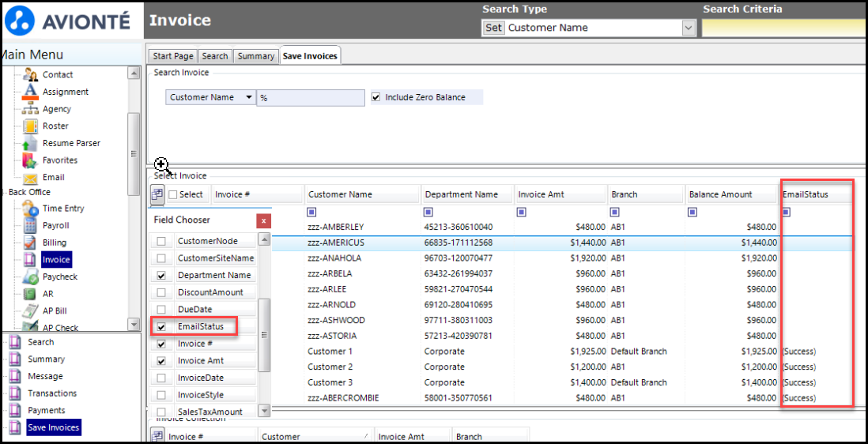Click Customer column header in Invoice Collection
Image resolution: width=868 pixels, height=444 pixels.
point(315,436)
